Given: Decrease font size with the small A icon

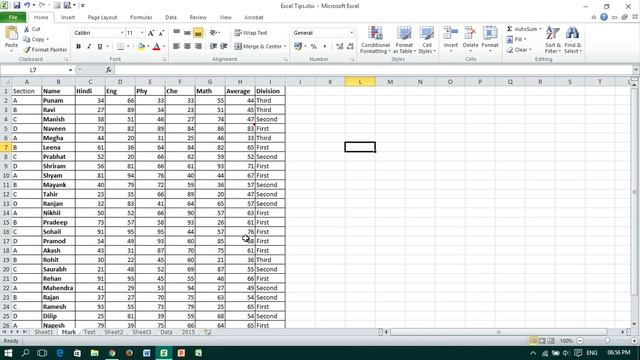Looking at the screenshot, I should (161, 33).
